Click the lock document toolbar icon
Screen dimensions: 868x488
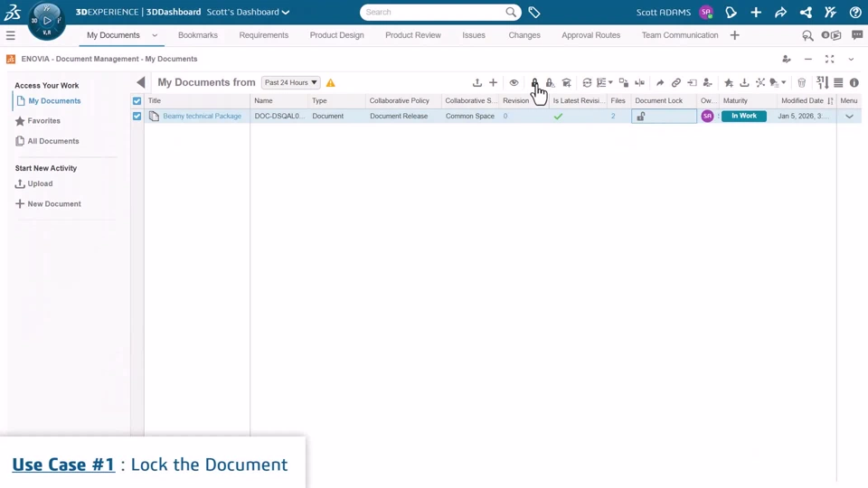point(534,82)
